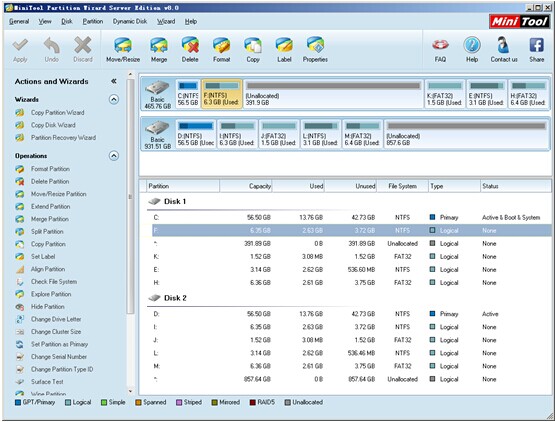Click the Explore Partition operation link
Screen dimensions: 555x422
pyautogui.click(x=51, y=294)
